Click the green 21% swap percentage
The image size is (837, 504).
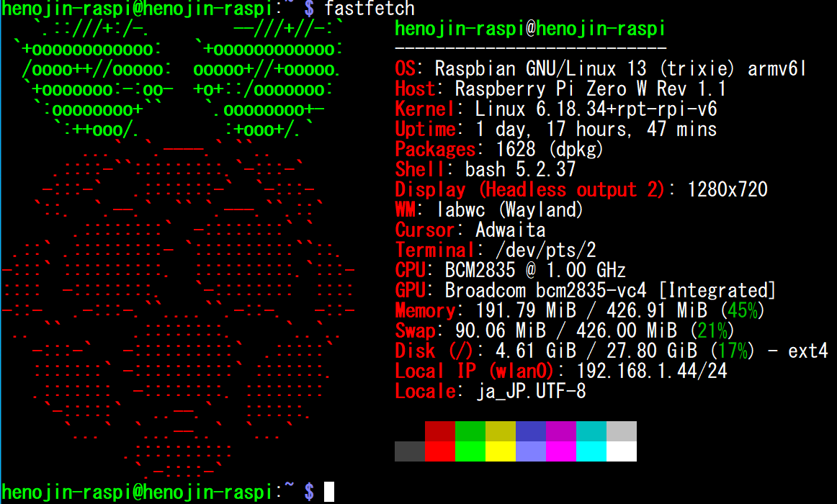tap(712, 330)
